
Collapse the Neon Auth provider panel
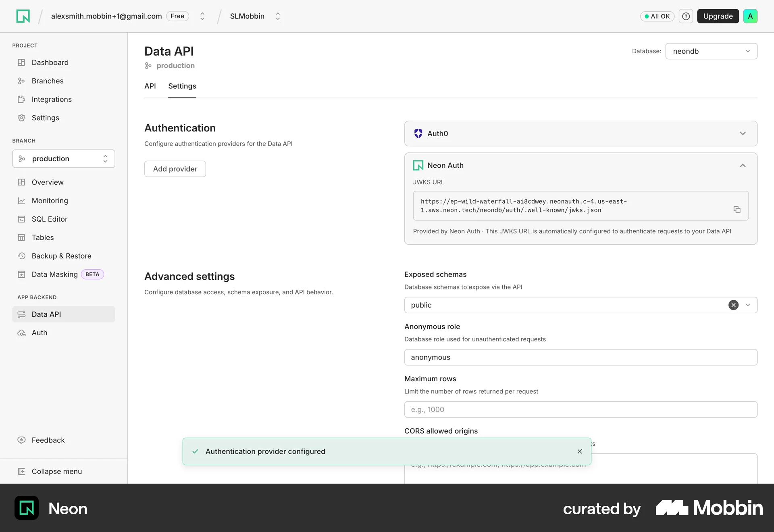click(743, 166)
